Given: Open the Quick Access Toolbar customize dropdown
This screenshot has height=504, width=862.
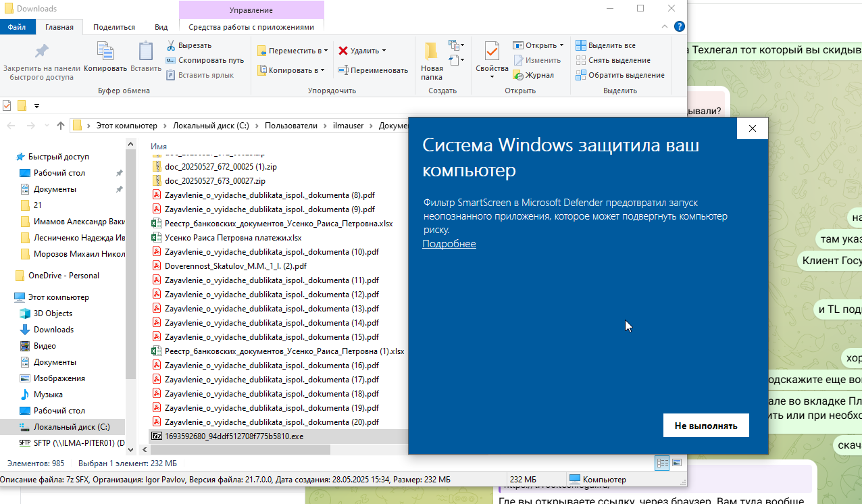Looking at the screenshot, I should click(x=36, y=105).
